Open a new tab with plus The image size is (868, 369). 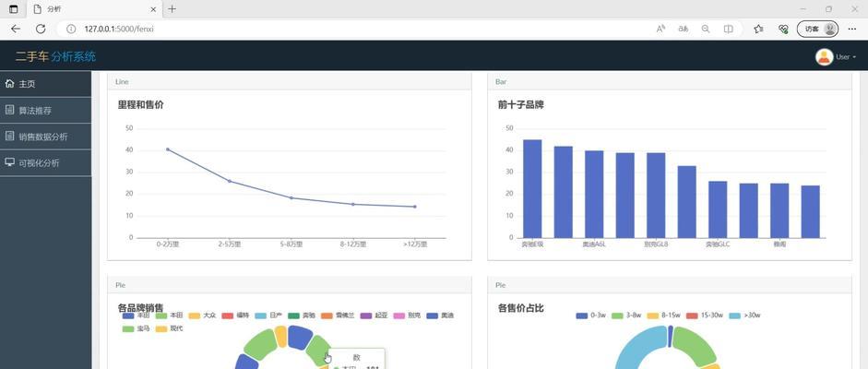click(x=172, y=9)
